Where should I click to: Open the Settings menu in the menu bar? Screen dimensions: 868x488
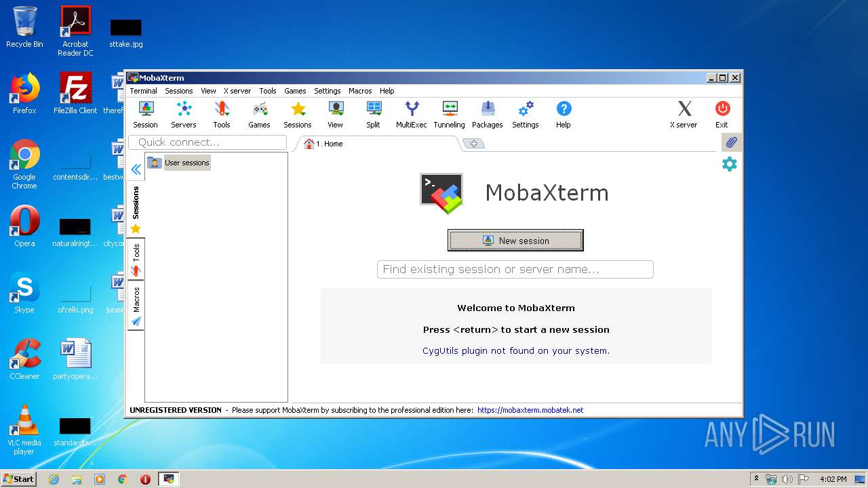(x=328, y=91)
